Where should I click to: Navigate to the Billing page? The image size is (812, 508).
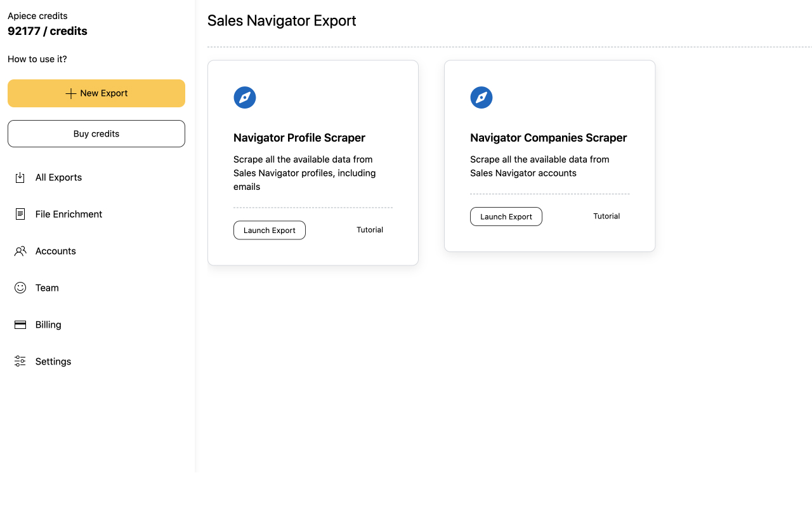click(48, 324)
